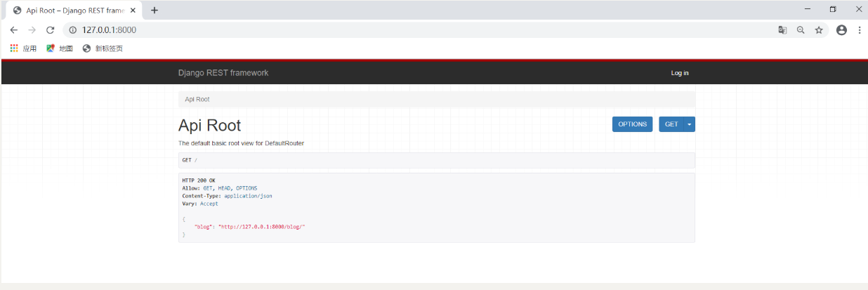868x290 pixels.
Task: Click the zoom magnifier icon in address bar
Action: (801, 30)
